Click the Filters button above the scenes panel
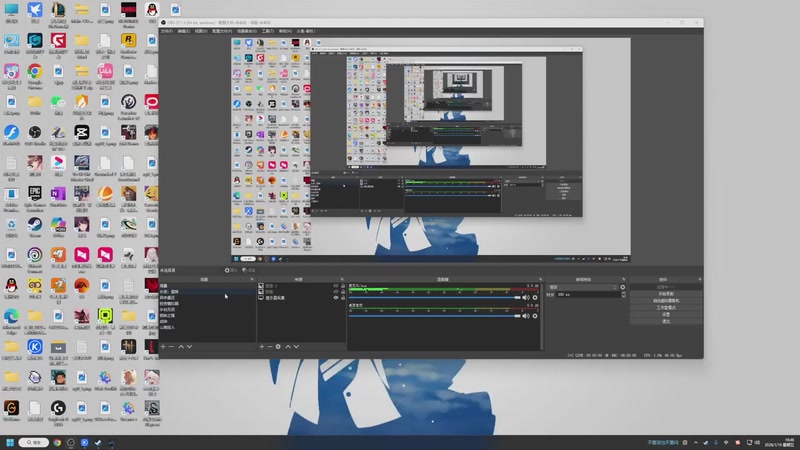Image resolution: width=800 pixels, height=450 pixels. pos(249,270)
